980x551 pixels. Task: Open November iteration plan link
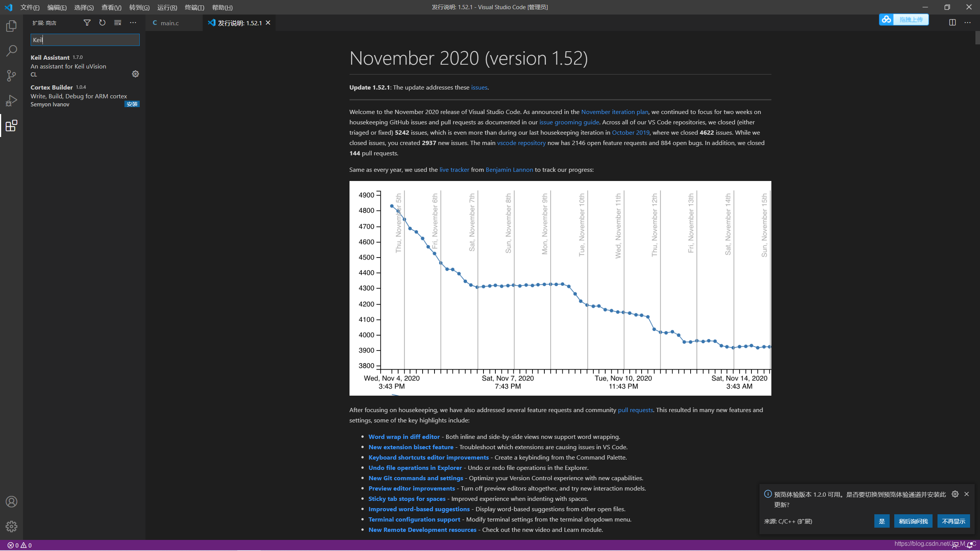pos(615,112)
